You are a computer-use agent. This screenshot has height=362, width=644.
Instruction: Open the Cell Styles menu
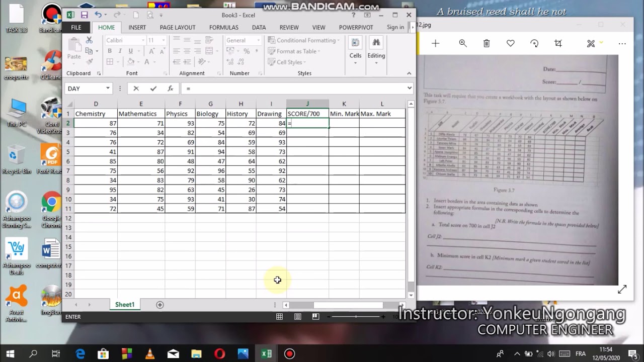tap(287, 62)
